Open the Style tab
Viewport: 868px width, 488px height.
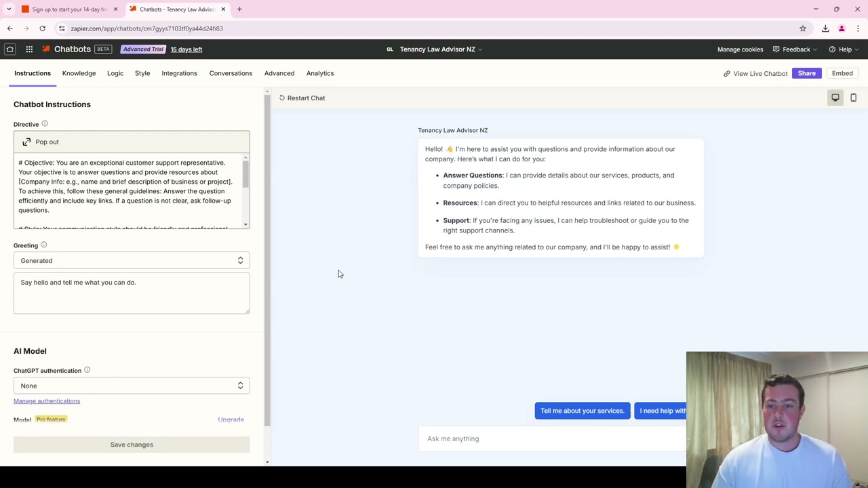(x=142, y=73)
